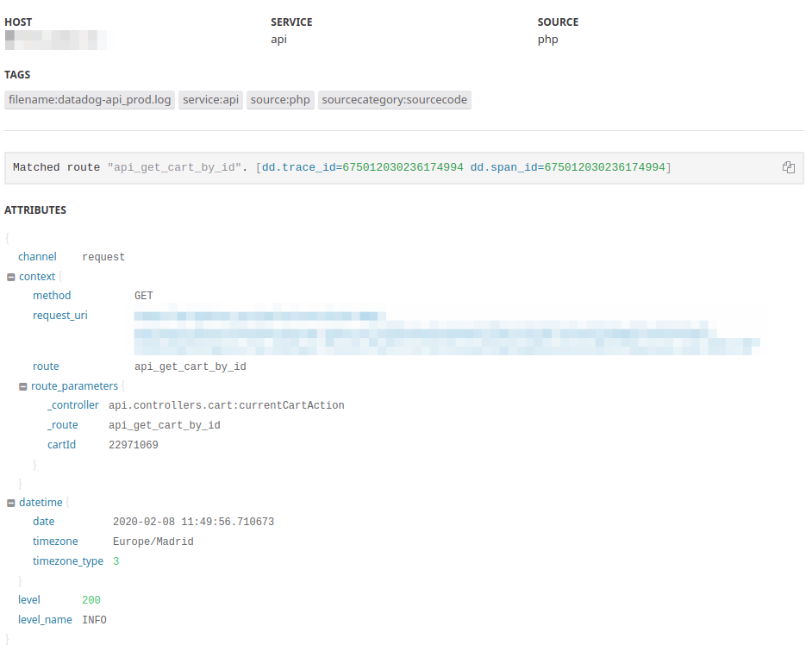Click the 'api' service value
The width and height of the screenshot is (812, 670).
point(278,40)
